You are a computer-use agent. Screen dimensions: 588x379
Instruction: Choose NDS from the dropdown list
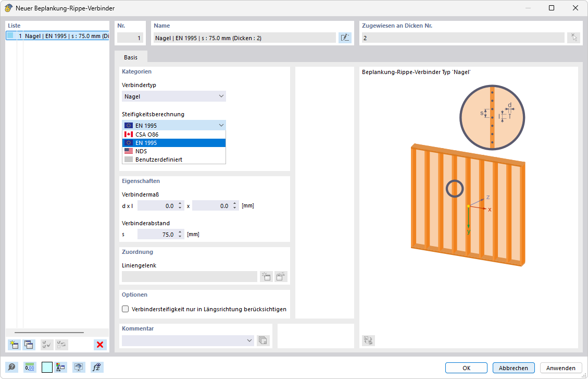(174, 151)
